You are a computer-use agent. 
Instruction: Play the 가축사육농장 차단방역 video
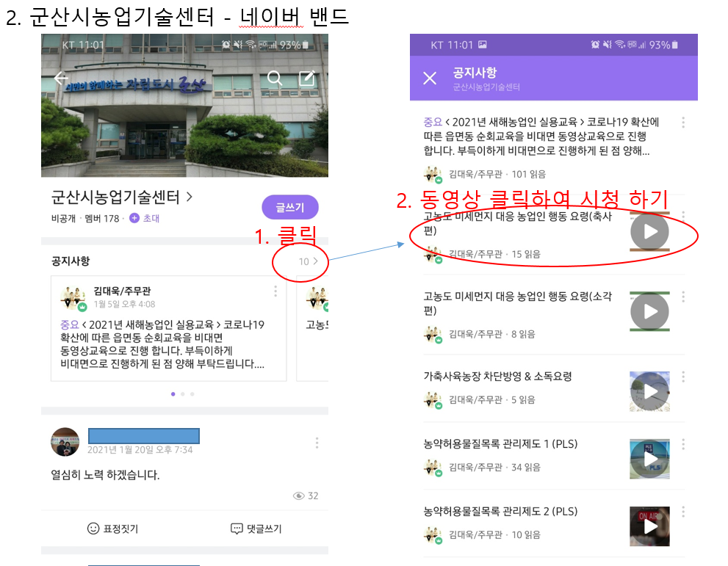pyautogui.click(x=649, y=391)
